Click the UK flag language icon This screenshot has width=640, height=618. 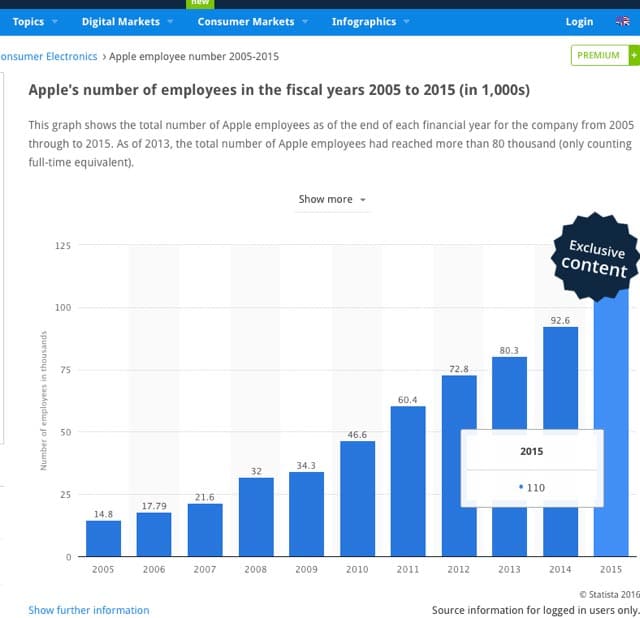(622, 21)
